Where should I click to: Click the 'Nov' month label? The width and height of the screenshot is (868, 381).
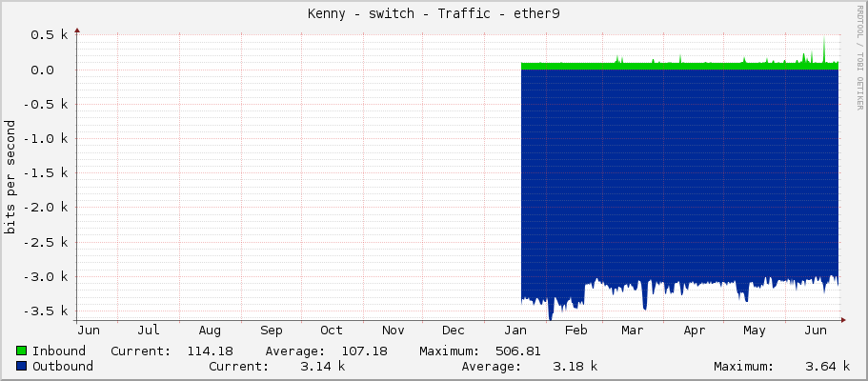tap(393, 331)
